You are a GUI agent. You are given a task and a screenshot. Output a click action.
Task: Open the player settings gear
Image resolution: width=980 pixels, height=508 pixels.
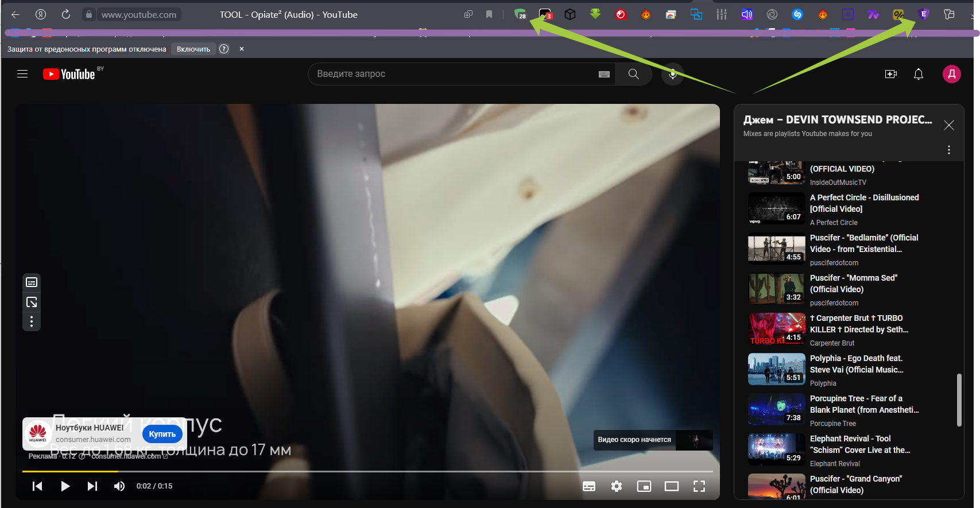pos(616,486)
